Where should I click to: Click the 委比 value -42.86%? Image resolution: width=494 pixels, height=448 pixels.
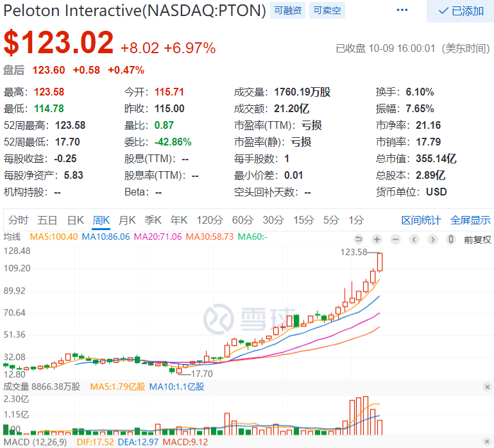coord(173,142)
